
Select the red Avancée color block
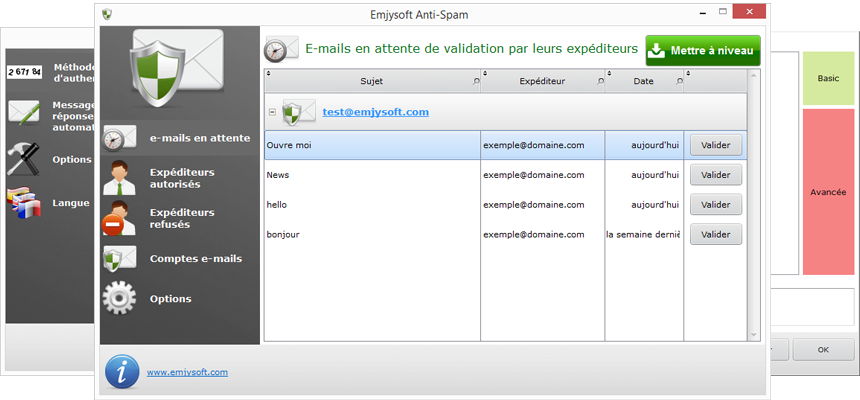(828, 191)
